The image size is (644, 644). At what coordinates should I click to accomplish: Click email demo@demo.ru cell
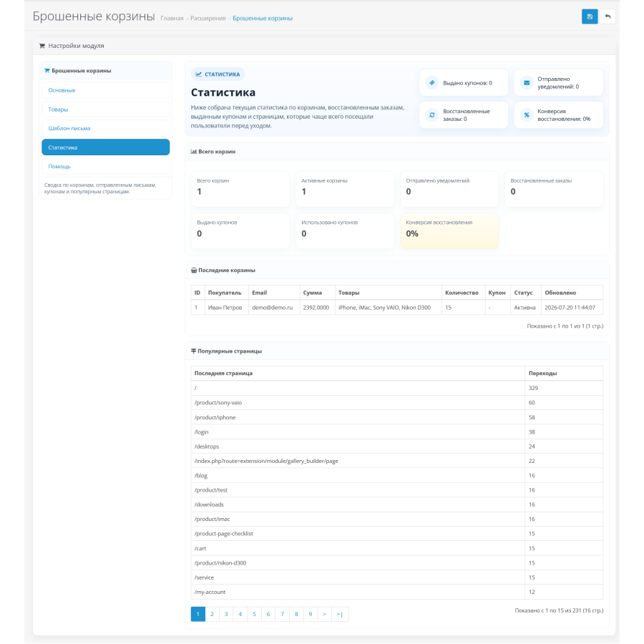pos(274,308)
